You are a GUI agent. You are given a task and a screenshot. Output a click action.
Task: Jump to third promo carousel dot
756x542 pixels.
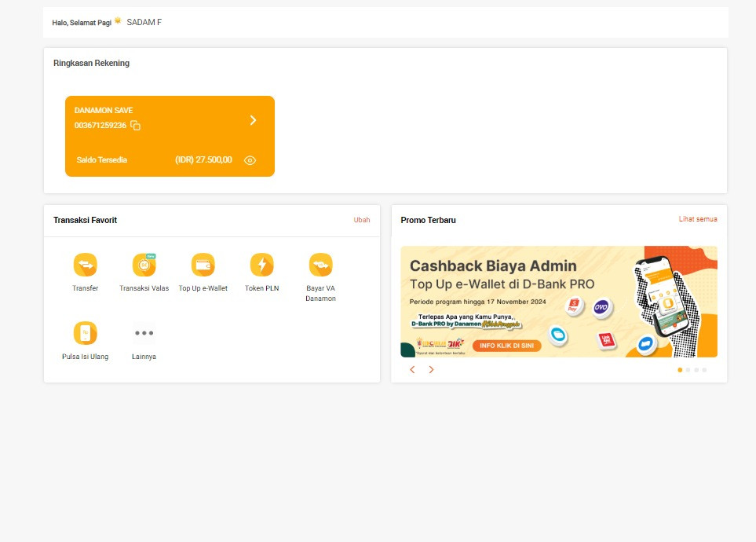point(696,370)
